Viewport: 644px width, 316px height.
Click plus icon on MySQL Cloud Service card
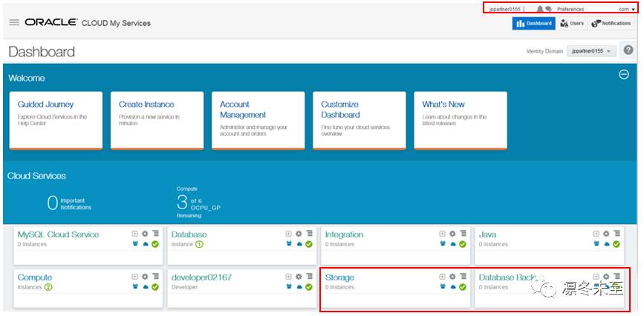point(134,234)
